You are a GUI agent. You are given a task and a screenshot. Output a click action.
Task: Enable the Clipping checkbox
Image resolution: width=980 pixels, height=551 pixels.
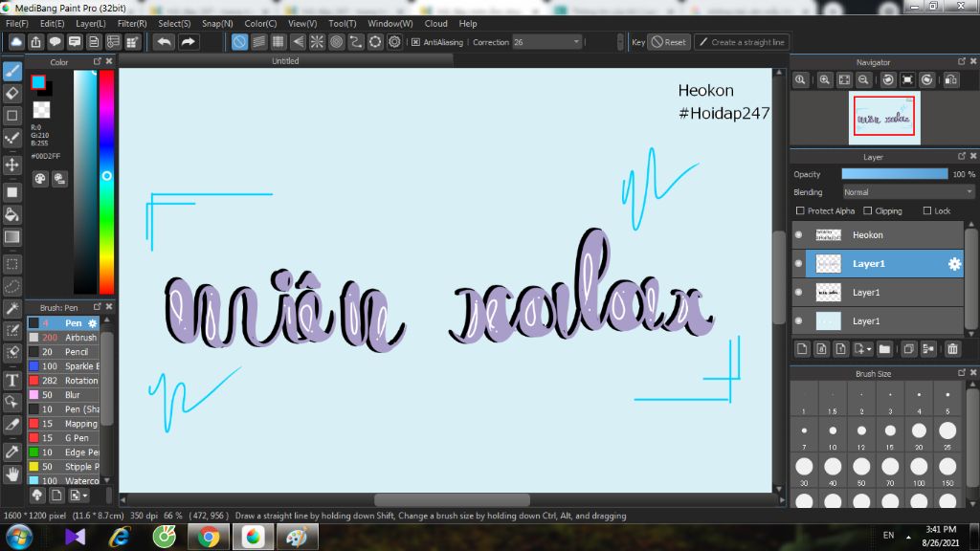[867, 210]
